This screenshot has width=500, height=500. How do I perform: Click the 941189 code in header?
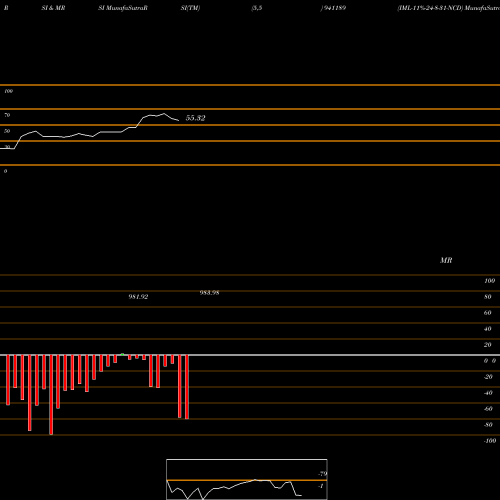pyautogui.click(x=334, y=8)
